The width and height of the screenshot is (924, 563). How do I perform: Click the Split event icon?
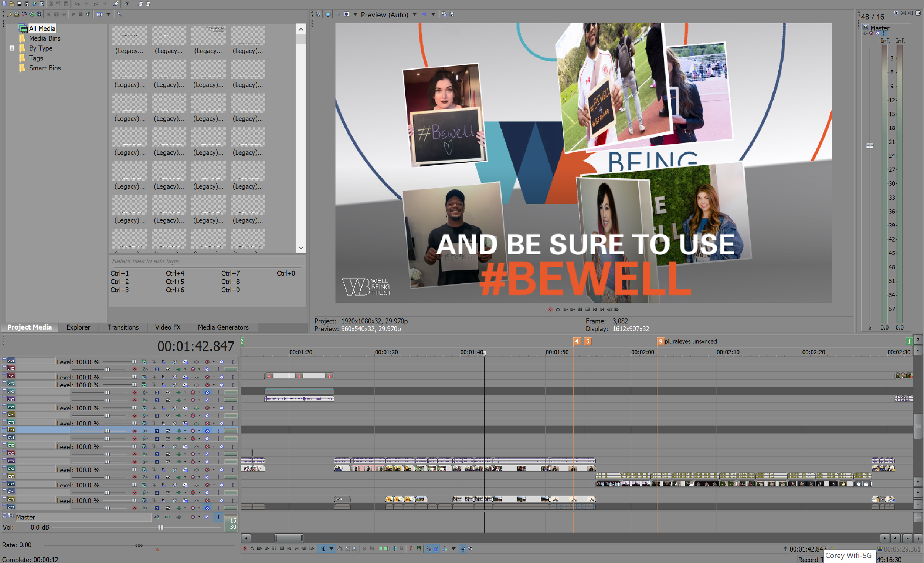[394, 549]
